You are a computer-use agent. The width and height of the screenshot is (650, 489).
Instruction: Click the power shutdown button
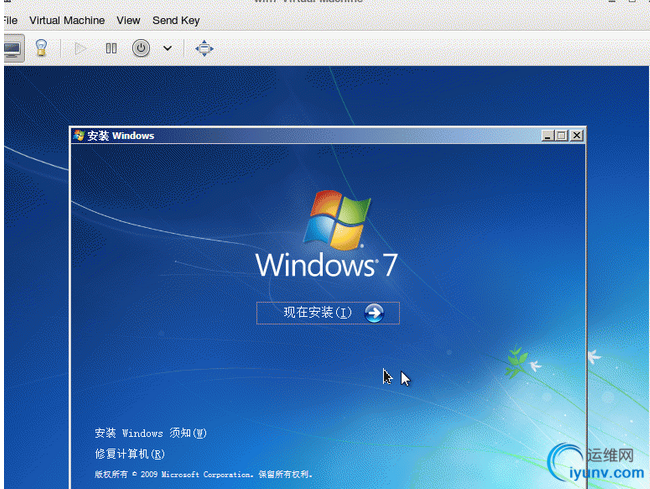click(141, 48)
